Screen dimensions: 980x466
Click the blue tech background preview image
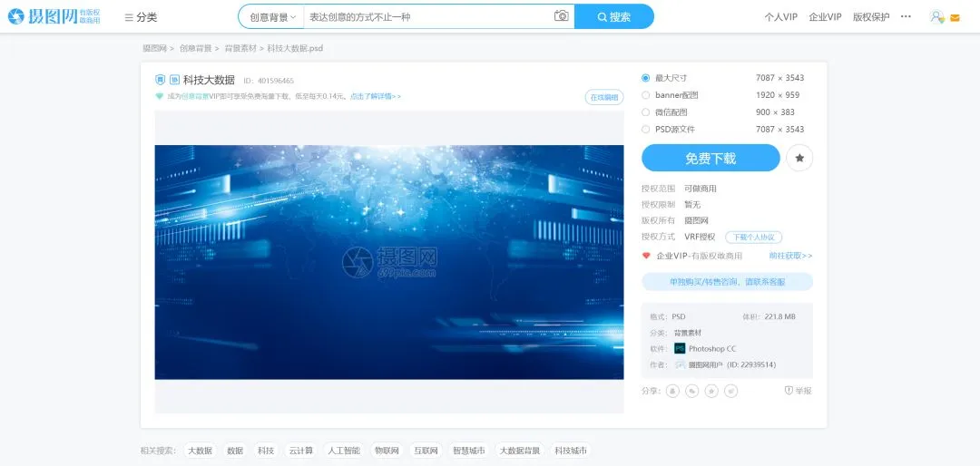coord(388,262)
